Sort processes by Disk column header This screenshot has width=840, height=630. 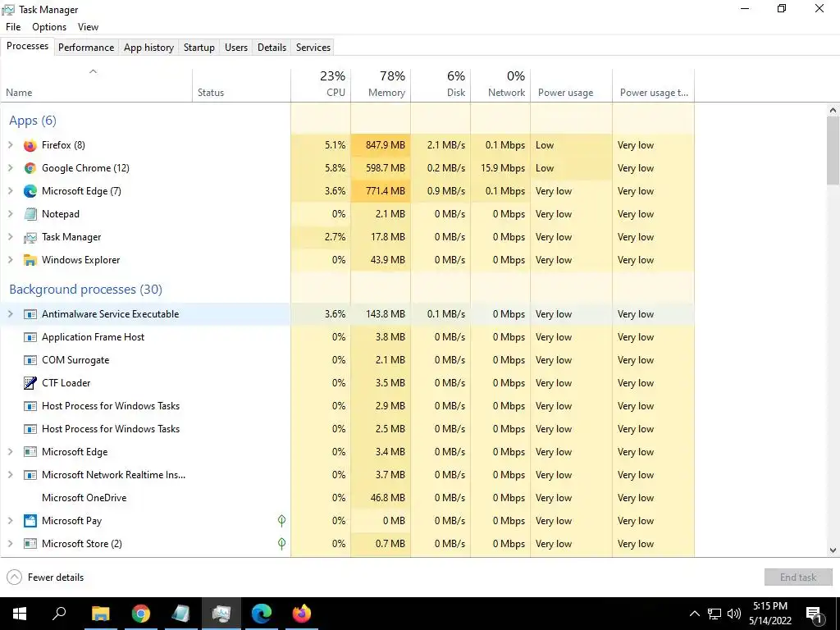pos(441,84)
